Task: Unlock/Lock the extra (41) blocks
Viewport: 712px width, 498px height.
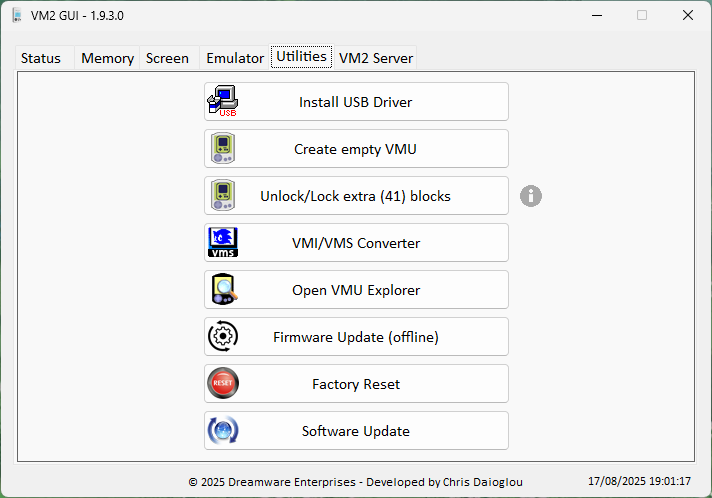Action: [x=356, y=196]
